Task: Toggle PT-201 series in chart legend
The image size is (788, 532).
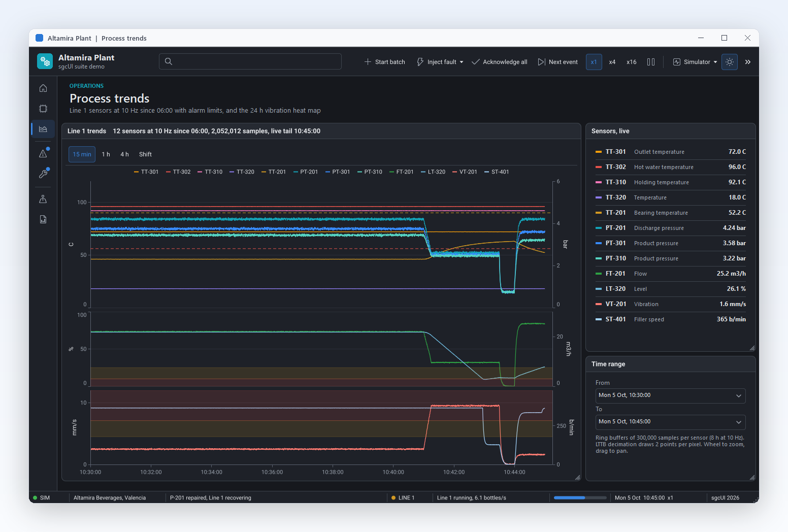Action: click(x=306, y=172)
